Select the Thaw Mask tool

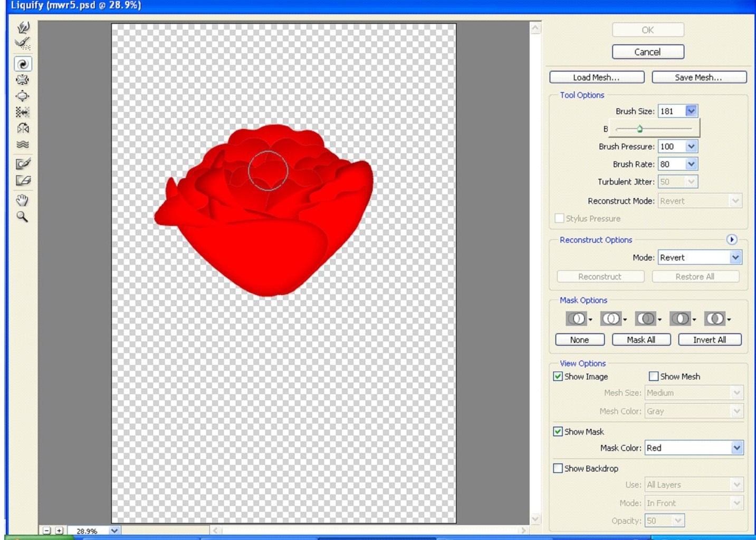22,180
